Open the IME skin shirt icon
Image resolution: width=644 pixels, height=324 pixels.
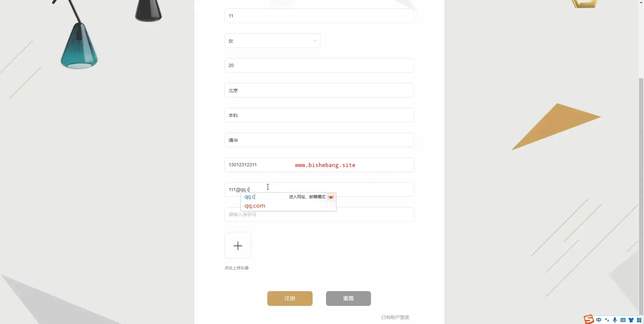tap(631, 320)
